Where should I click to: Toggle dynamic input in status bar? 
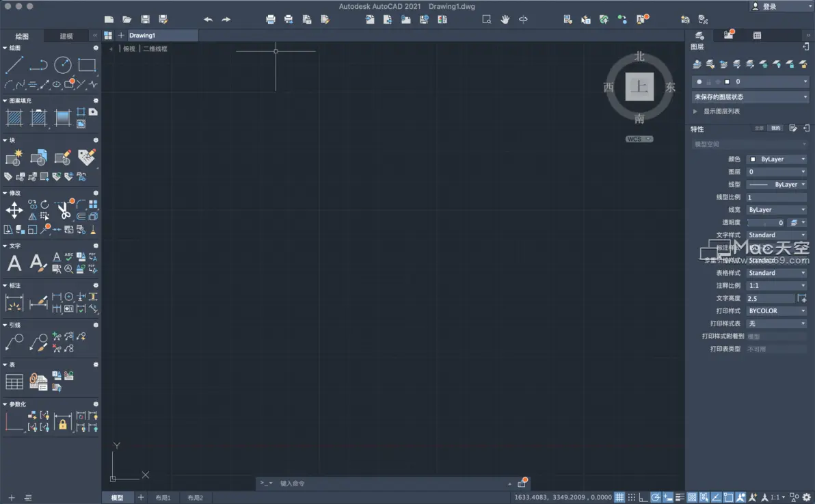coord(668,497)
